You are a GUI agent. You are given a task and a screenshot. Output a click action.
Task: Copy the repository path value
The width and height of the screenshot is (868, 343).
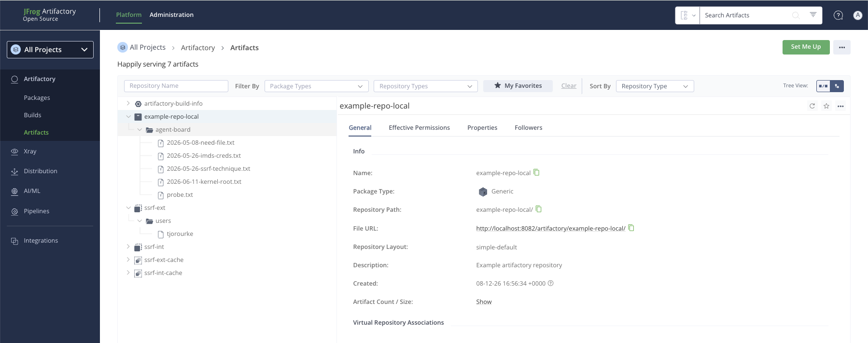539,209
